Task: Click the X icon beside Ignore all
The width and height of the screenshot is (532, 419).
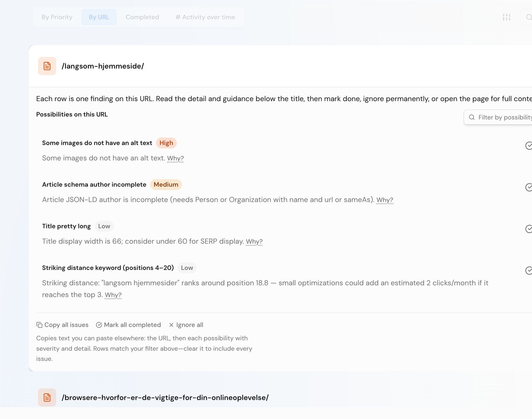Action: tap(171, 325)
